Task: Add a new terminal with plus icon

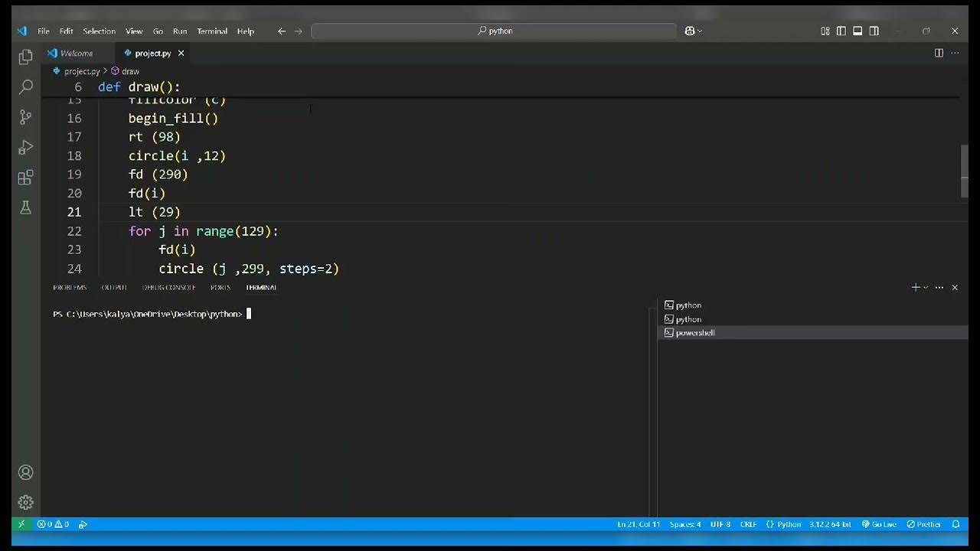Action: pos(915,287)
